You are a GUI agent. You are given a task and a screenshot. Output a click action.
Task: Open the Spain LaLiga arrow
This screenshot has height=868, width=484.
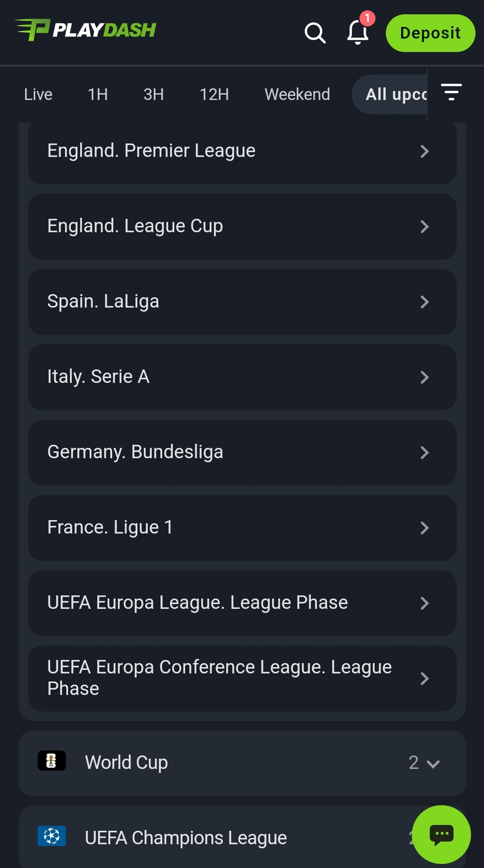pyautogui.click(x=425, y=302)
